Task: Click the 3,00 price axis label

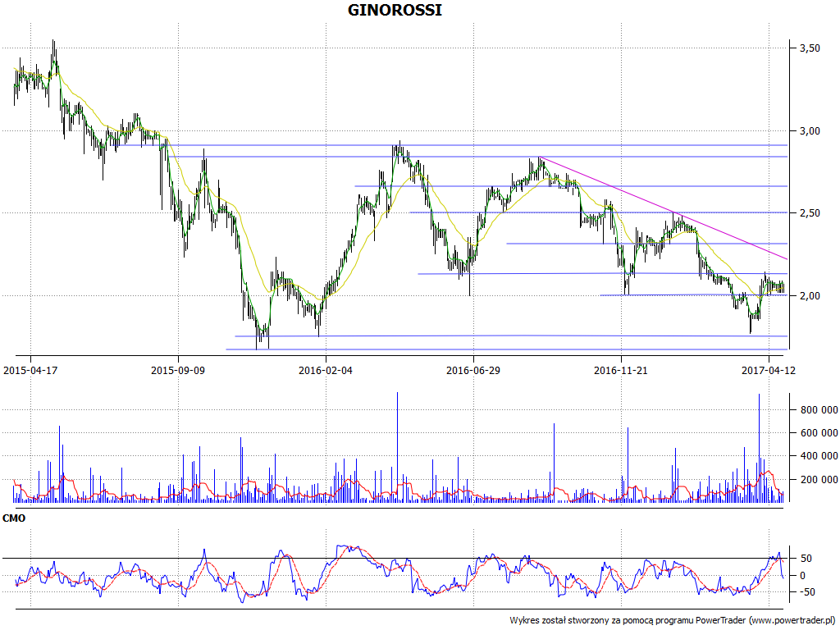Action: pos(810,130)
